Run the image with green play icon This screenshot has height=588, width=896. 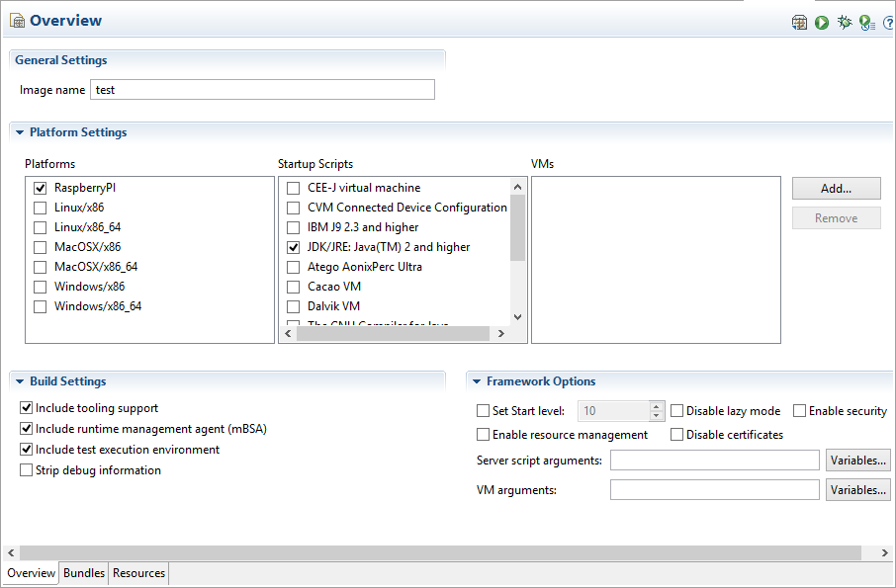pyautogui.click(x=822, y=22)
